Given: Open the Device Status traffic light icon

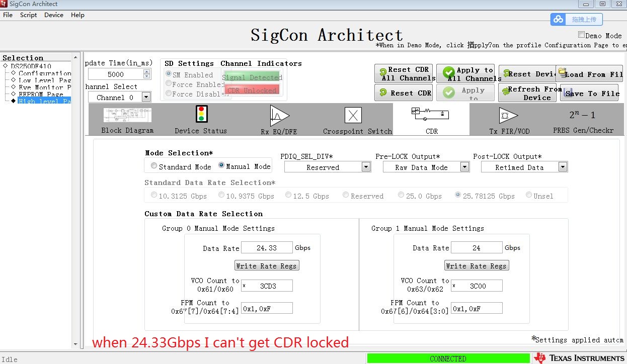Looking at the screenshot, I should click(202, 114).
